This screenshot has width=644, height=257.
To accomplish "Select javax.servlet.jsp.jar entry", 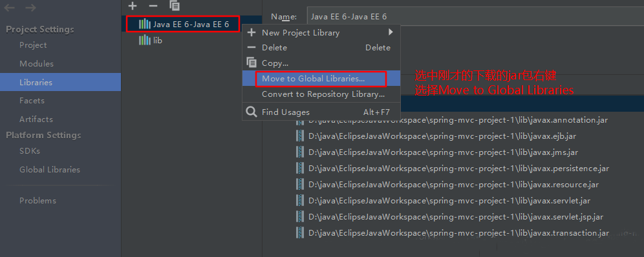I will pos(456,217).
